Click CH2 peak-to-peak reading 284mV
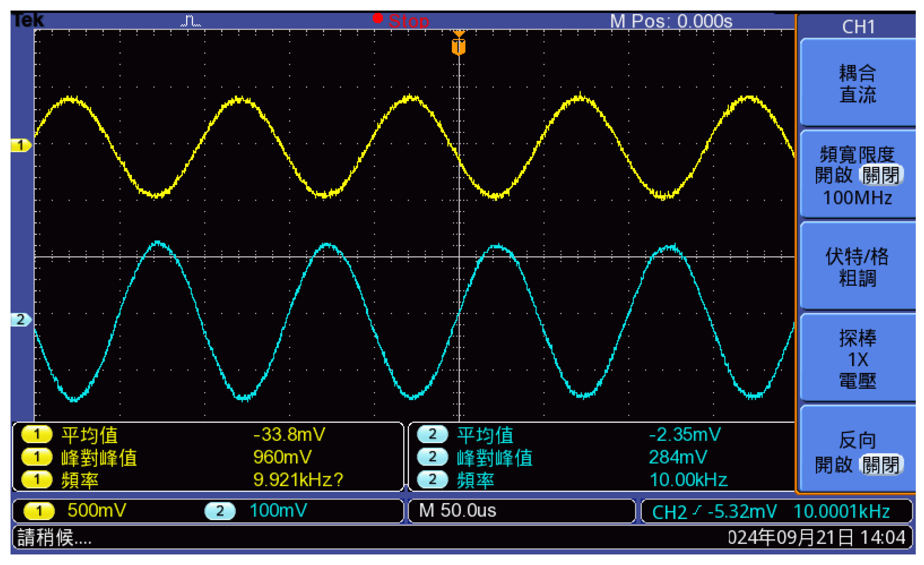 tap(678, 457)
